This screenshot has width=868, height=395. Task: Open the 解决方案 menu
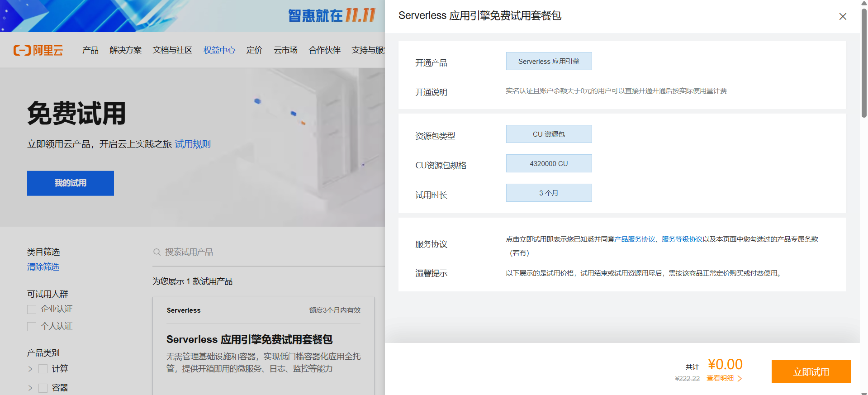(x=126, y=50)
